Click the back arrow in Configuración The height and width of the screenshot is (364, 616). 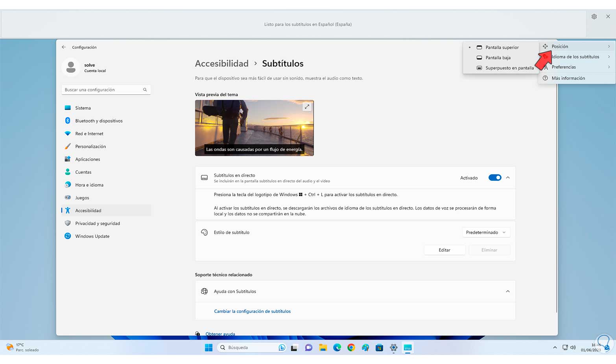64,47
